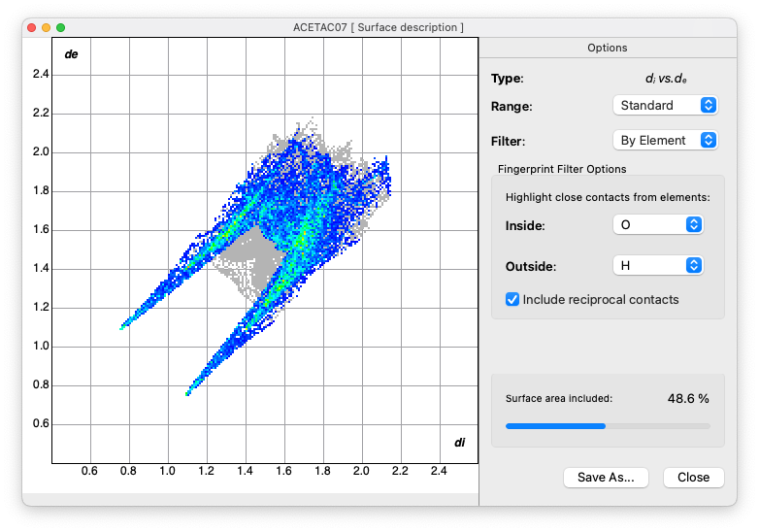Click the red close window button
This screenshot has height=532, width=759.
pyautogui.click(x=30, y=27)
